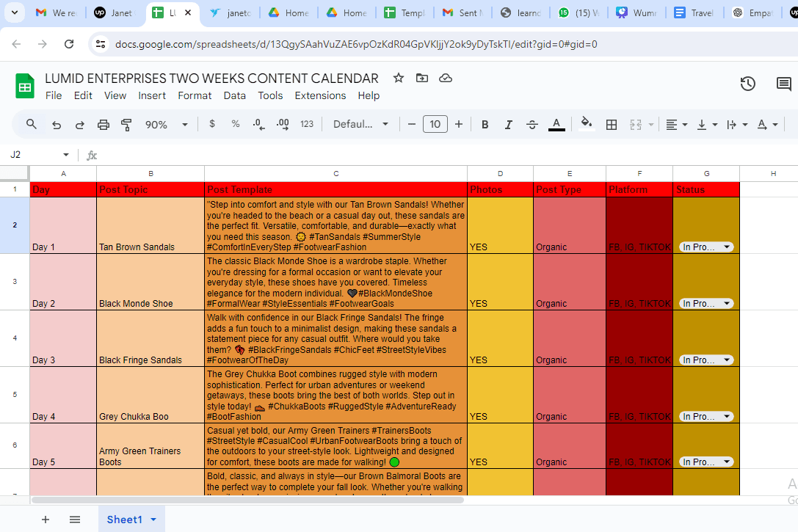The image size is (798, 532).
Task: Increase font size plus button
Action: (459, 124)
